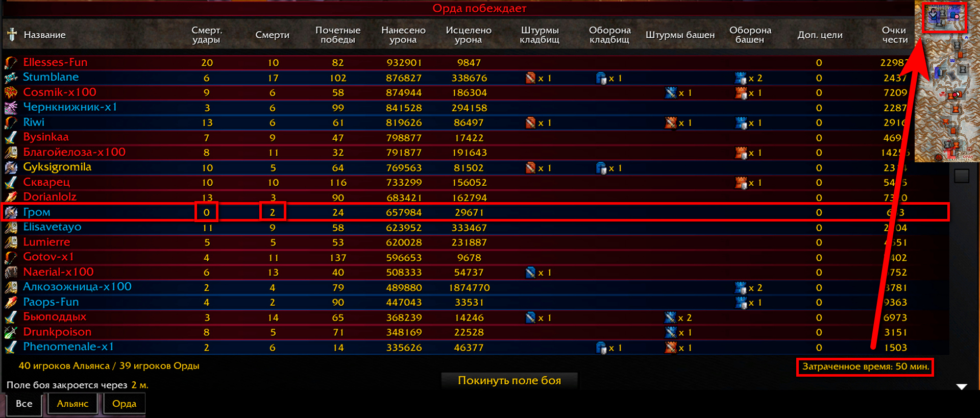Click the graveyard assault icon in Riwi's row
This screenshot has height=418, width=980.
tap(531, 122)
